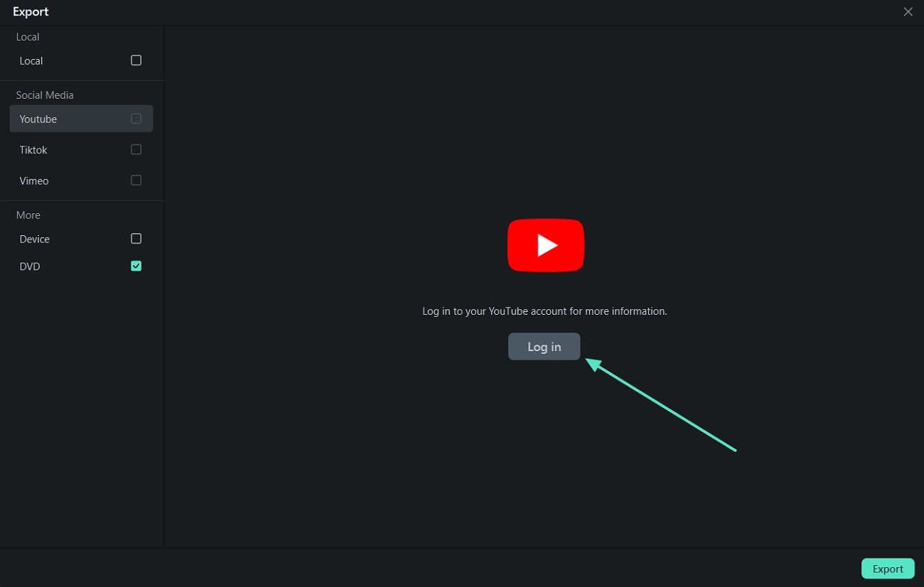Uncheck the DVD checkbox
Viewport: 924px width, 587px height.
coord(136,266)
